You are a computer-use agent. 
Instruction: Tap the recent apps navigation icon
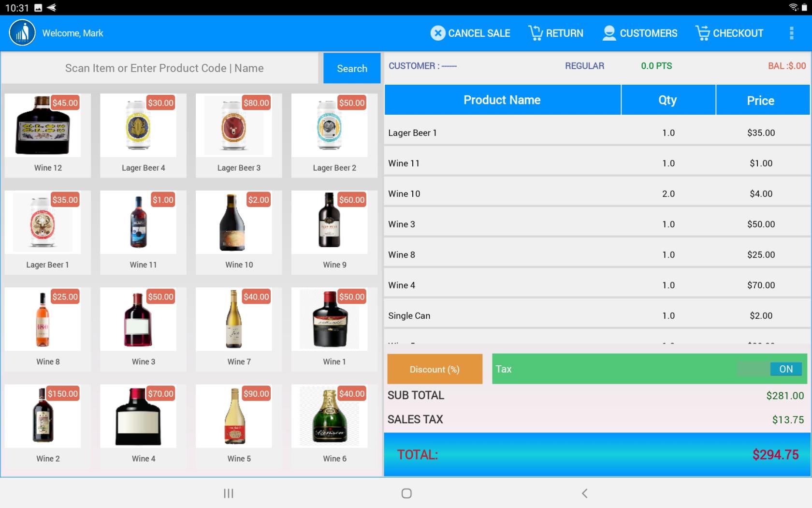click(x=228, y=493)
